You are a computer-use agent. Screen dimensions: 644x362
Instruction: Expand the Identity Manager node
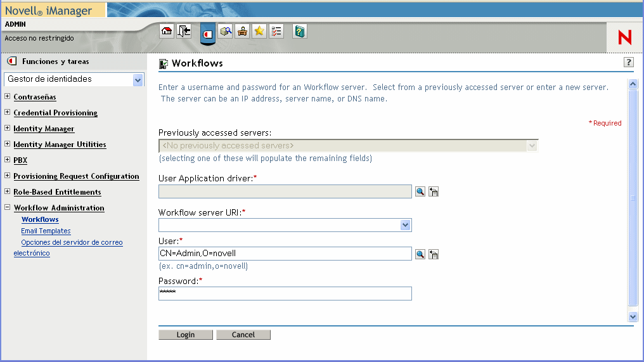pos(8,128)
